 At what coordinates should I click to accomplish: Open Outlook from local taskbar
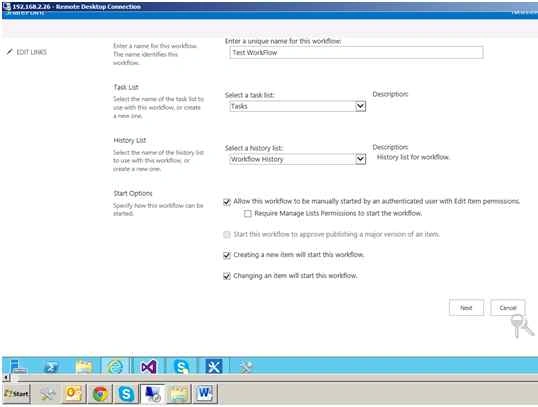click(73, 393)
